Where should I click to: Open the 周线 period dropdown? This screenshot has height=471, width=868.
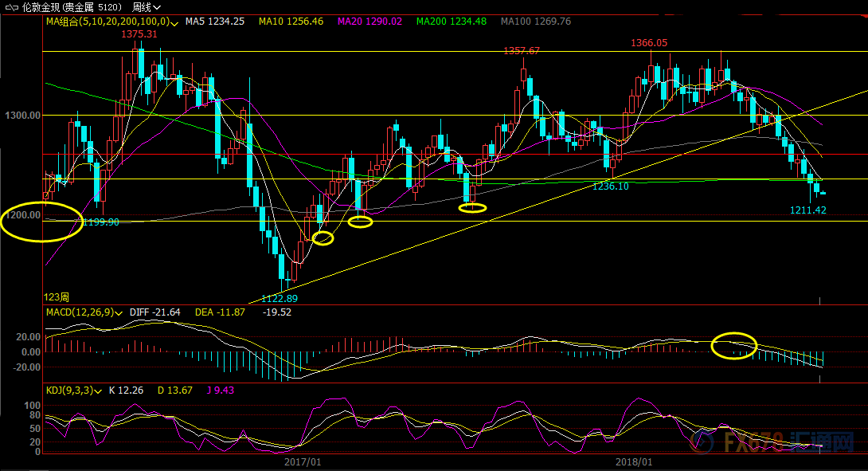tap(147, 7)
